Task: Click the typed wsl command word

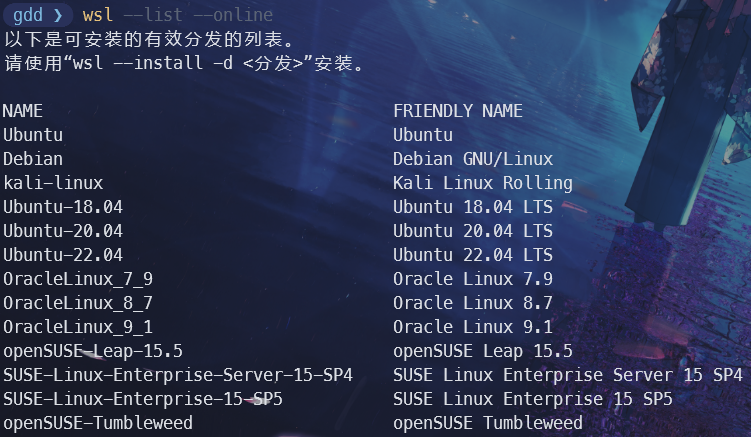Action: click(x=98, y=15)
